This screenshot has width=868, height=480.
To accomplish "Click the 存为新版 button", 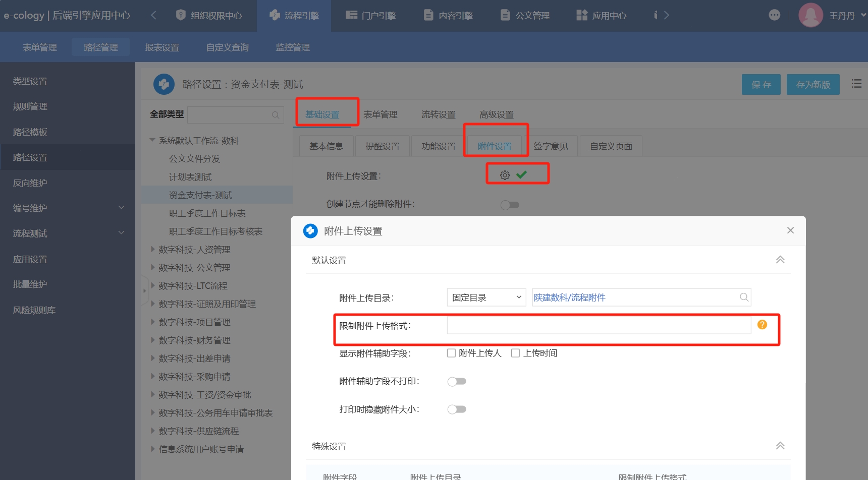I will (812, 84).
